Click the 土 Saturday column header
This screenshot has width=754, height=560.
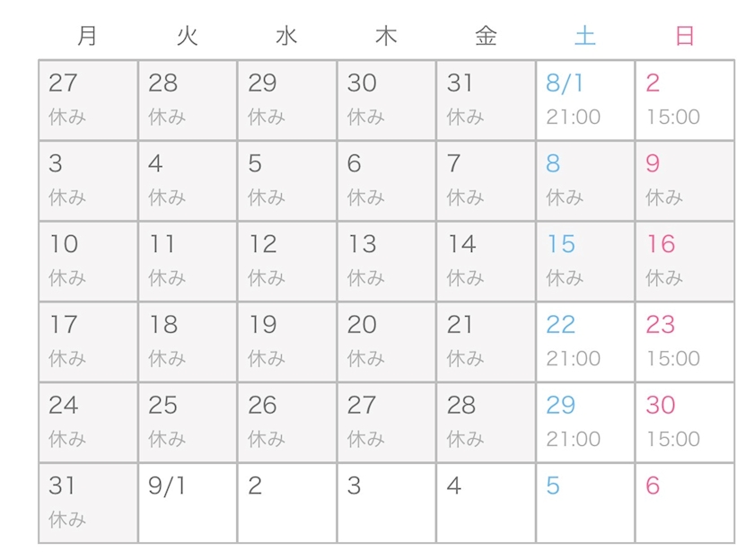(x=585, y=36)
